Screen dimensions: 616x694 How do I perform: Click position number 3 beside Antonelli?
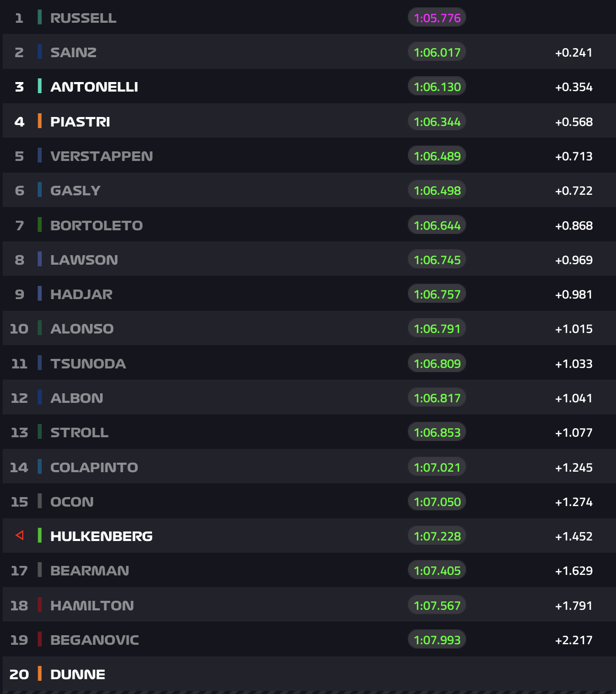pyautogui.click(x=20, y=87)
